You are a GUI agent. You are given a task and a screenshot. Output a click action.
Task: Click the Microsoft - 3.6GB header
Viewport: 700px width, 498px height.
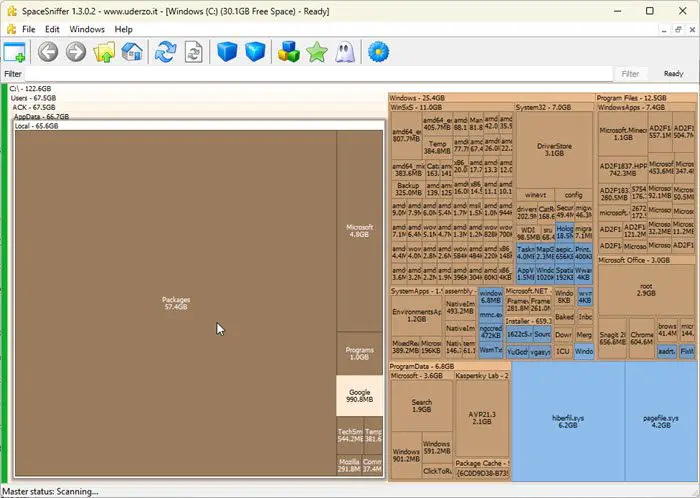[417, 376]
